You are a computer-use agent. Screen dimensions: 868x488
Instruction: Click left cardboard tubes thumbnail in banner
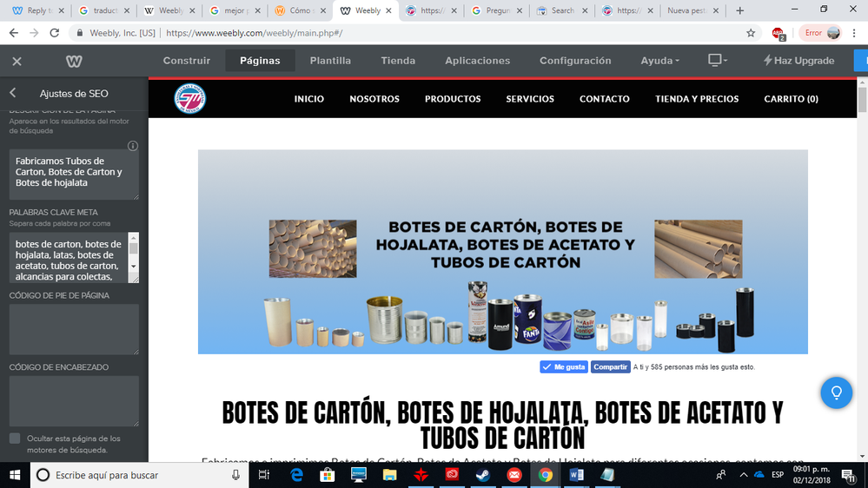pos(313,248)
